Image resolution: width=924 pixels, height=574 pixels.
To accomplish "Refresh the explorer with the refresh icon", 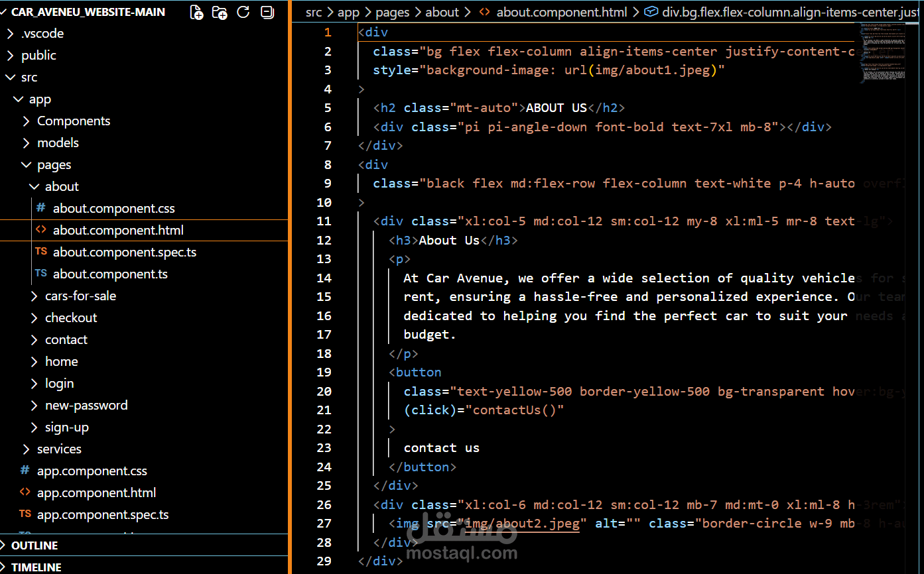I will (x=243, y=12).
